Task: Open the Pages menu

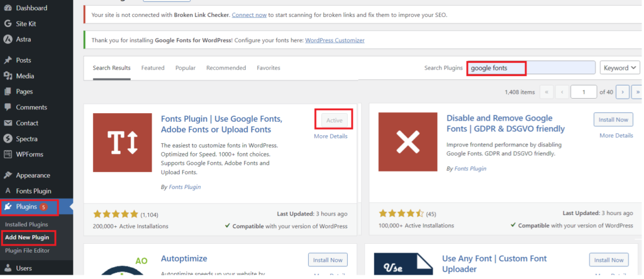Action: (x=25, y=92)
